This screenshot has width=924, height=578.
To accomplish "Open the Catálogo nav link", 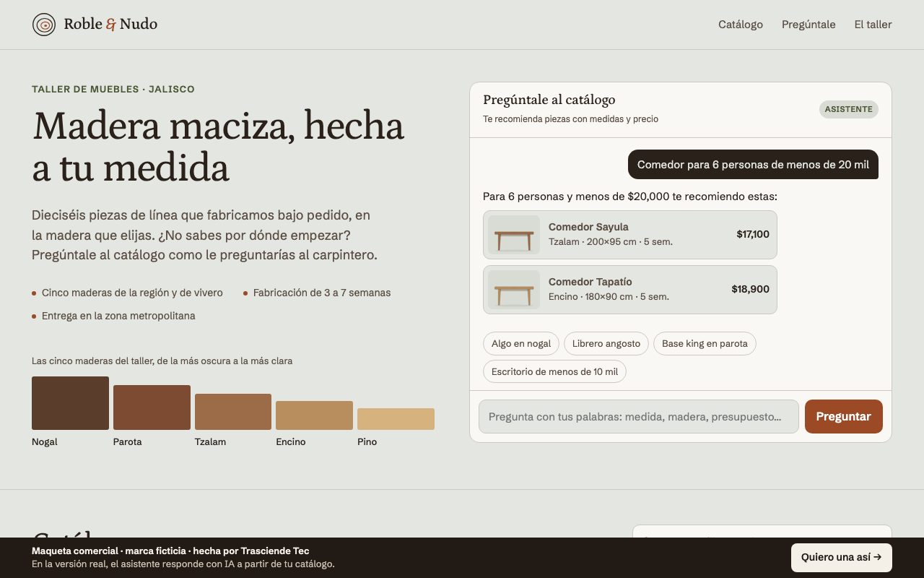I will [741, 25].
